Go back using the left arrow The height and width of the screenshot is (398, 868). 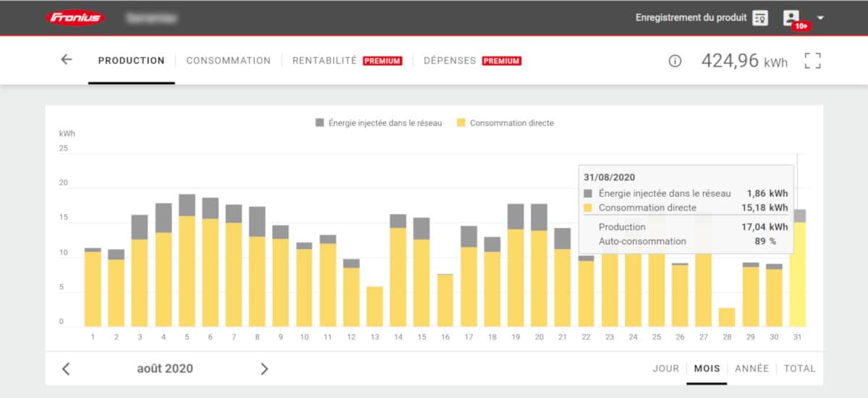(67, 60)
